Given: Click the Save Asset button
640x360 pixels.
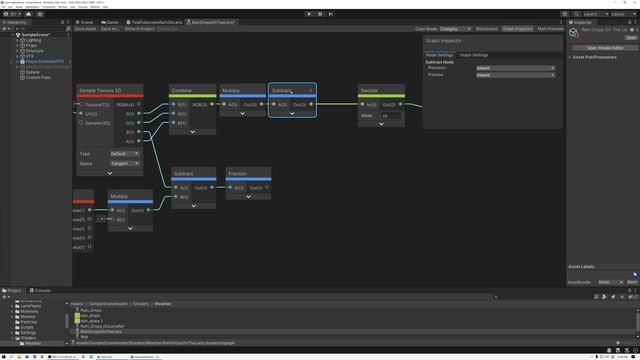Looking at the screenshot, I should click(85, 29).
